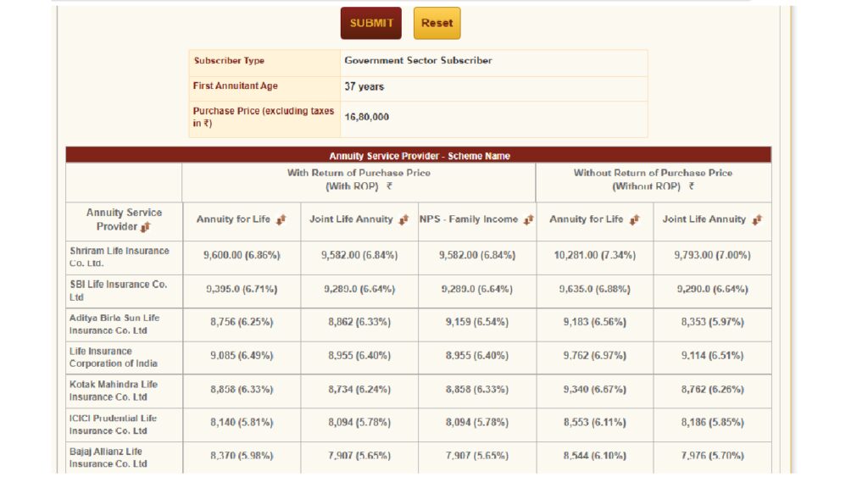Sort Without ROP Joint Life Annuity icon
Viewport: 868px width, 488px height.
pos(757,219)
